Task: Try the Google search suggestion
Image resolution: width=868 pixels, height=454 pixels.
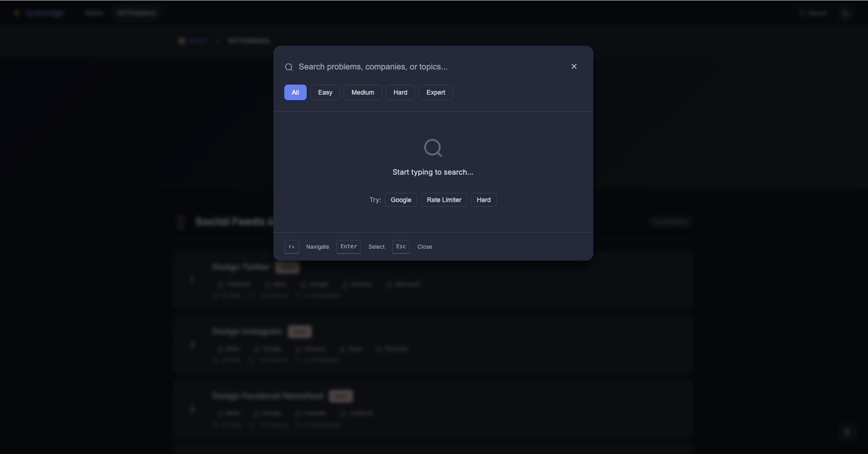Action: point(401,200)
